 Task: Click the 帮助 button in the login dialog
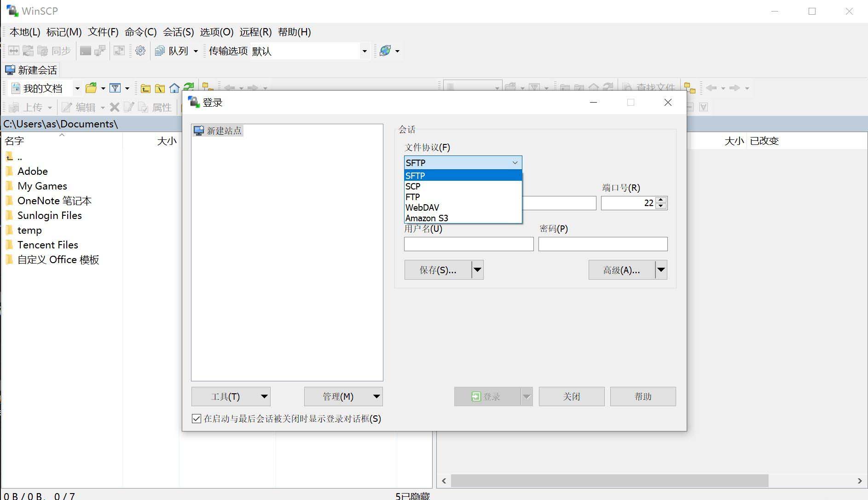click(x=643, y=397)
